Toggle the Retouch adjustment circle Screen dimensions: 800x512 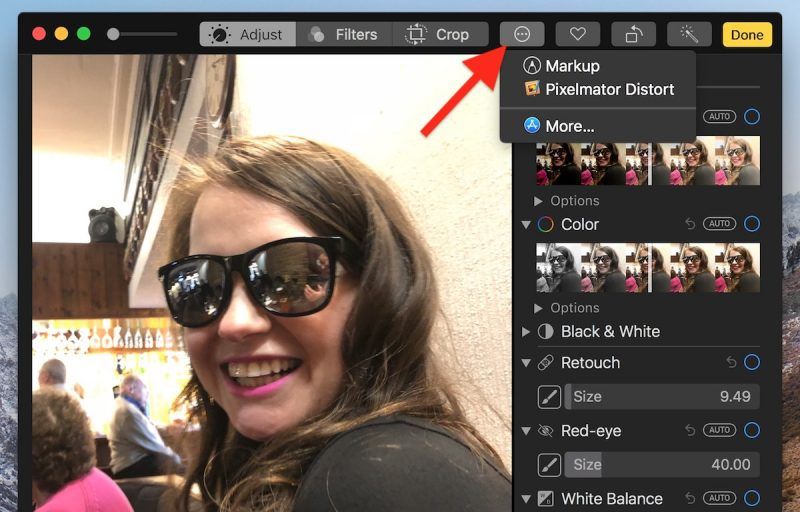[x=752, y=362]
